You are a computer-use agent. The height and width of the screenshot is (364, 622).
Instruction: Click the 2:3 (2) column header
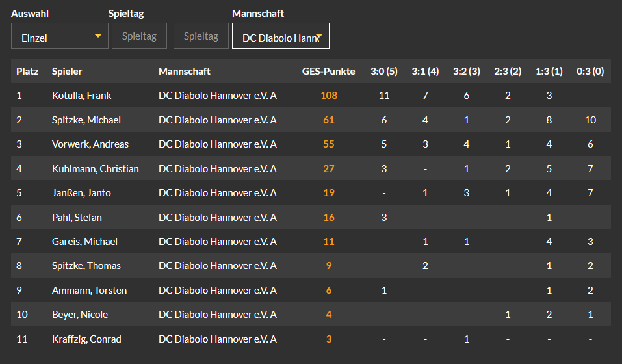tap(507, 71)
